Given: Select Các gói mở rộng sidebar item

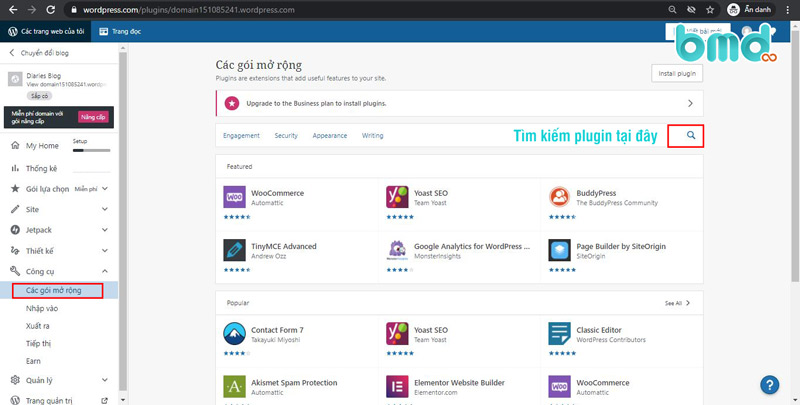Looking at the screenshot, I should (x=58, y=290).
